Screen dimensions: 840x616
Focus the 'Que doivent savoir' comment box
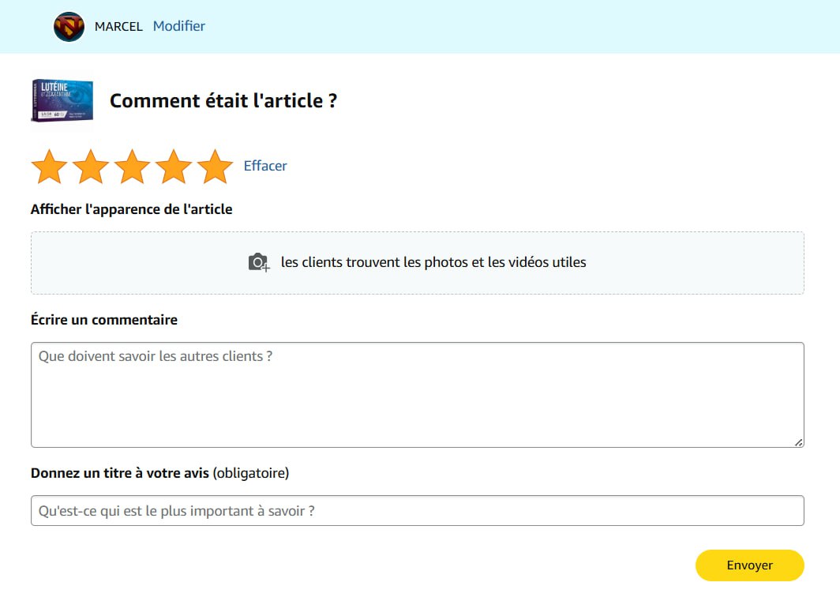[417, 395]
